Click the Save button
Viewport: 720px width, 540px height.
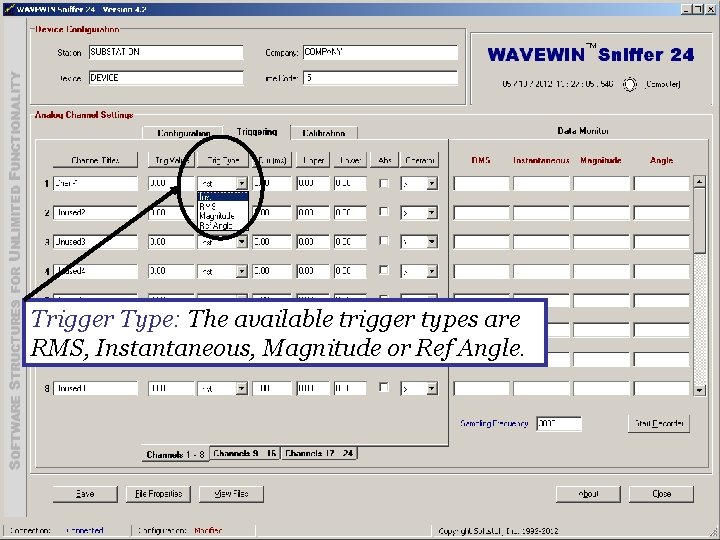pyautogui.click(x=85, y=494)
